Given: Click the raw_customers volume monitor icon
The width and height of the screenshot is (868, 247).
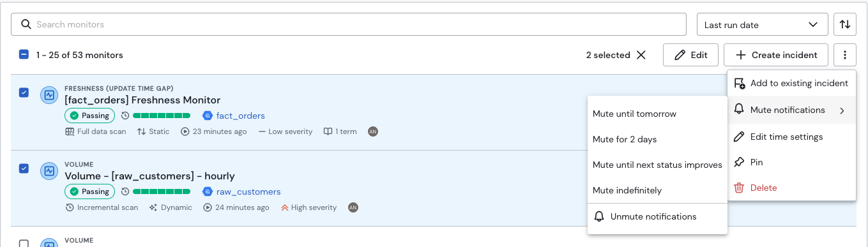Looking at the screenshot, I should tap(49, 170).
